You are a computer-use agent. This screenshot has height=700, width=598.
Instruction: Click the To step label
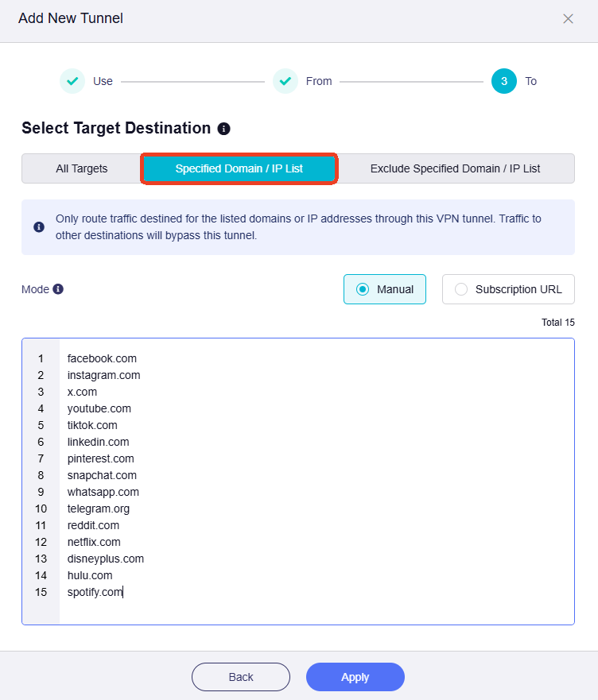coord(530,81)
